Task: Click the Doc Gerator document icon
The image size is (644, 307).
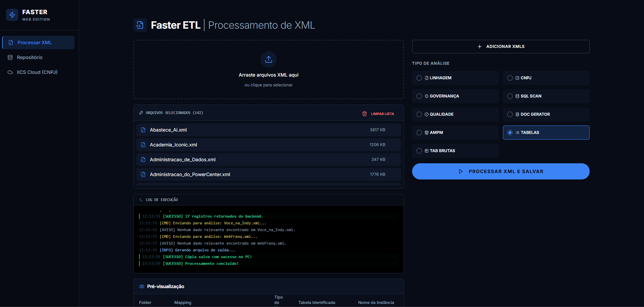Action: pos(517,114)
